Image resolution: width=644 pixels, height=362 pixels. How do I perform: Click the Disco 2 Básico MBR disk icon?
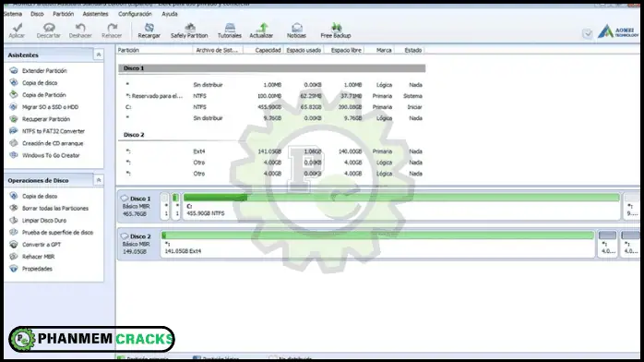click(x=125, y=236)
